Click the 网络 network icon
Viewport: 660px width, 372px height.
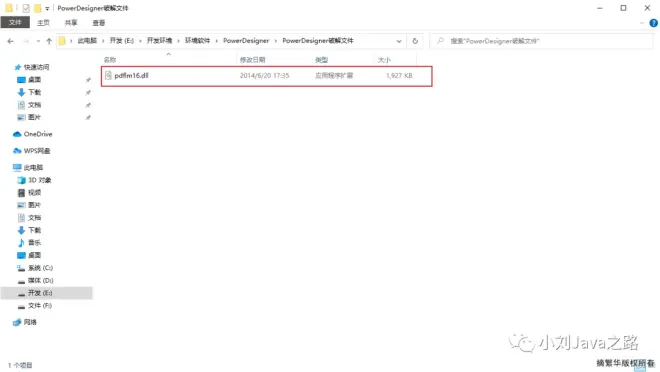(17, 322)
